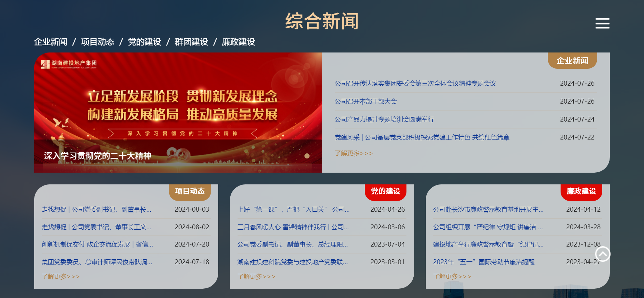This screenshot has width=644, height=298.
Task: Switch to the 项目动态 tab
Action: pyautogui.click(x=98, y=42)
